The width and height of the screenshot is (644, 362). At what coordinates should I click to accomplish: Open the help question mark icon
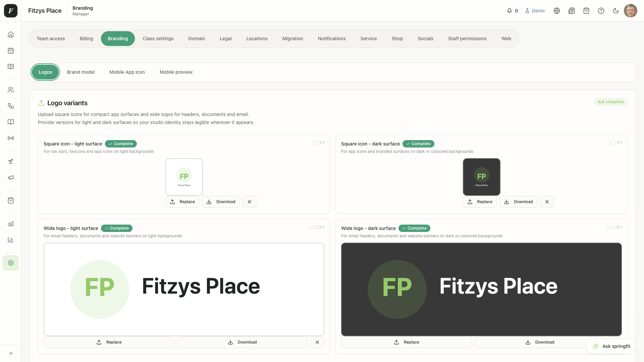pos(601,11)
